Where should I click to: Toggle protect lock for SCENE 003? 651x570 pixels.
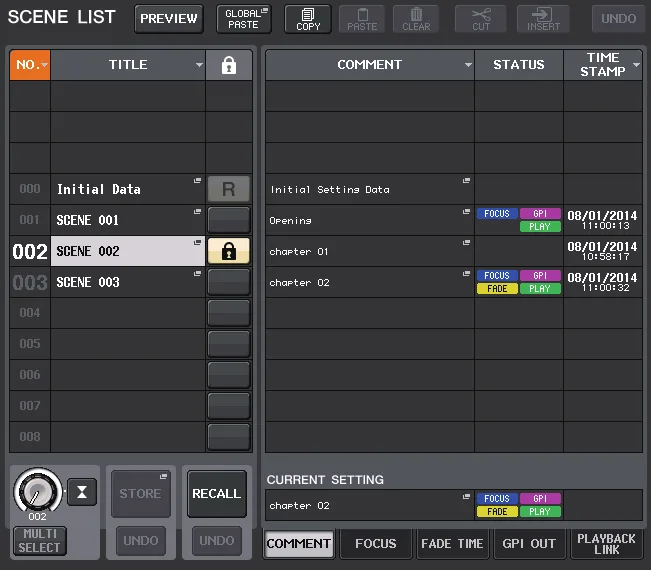click(229, 282)
